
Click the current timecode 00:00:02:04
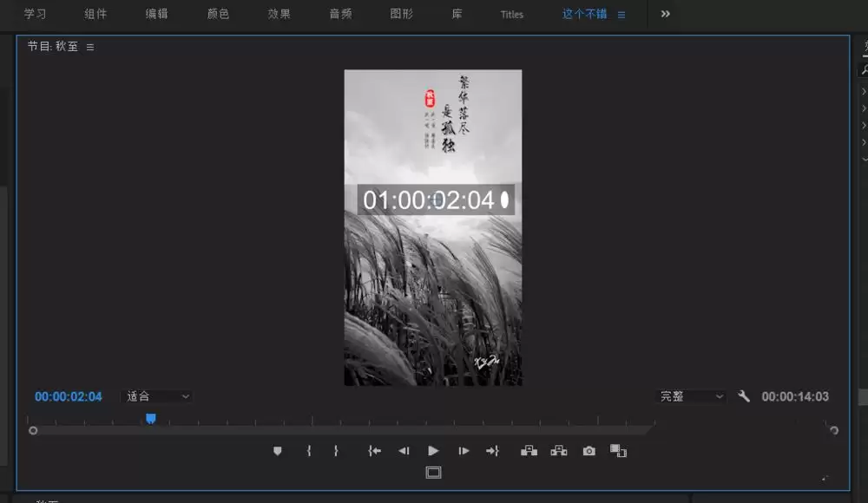pos(68,396)
